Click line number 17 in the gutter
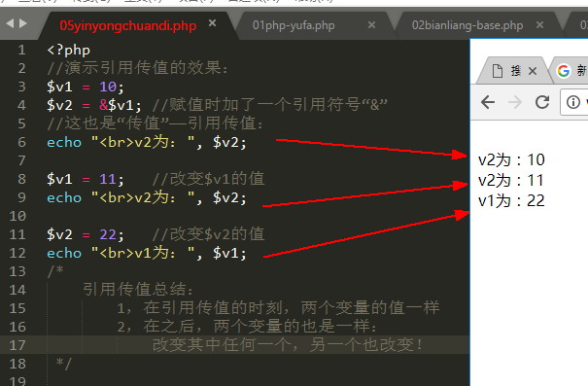Viewport: 588px width, 386px height. point(17,345)
